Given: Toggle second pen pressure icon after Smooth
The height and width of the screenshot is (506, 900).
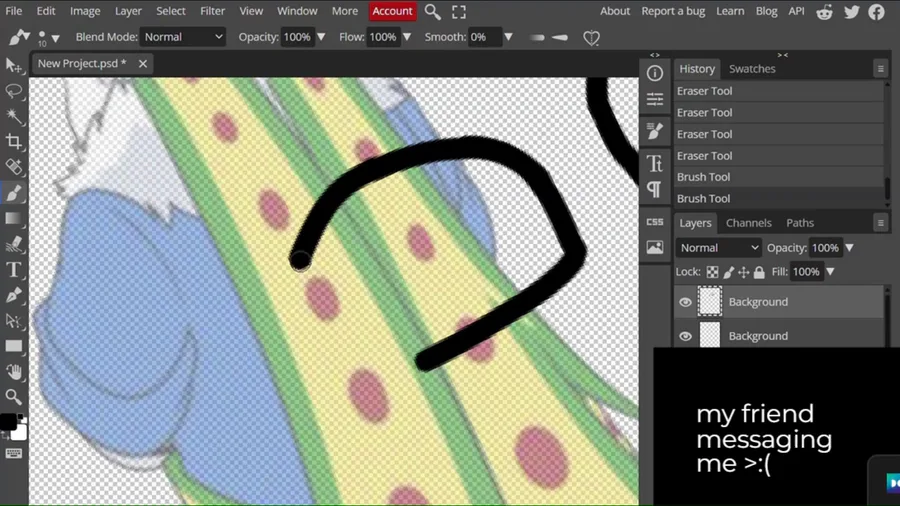Looking at the screenshot, I should click(560, 38).
